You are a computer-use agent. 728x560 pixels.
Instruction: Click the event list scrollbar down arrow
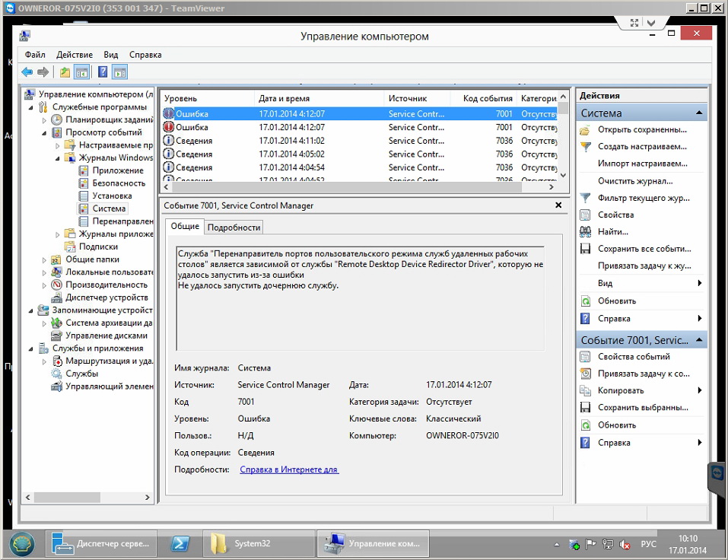(564, 174)
